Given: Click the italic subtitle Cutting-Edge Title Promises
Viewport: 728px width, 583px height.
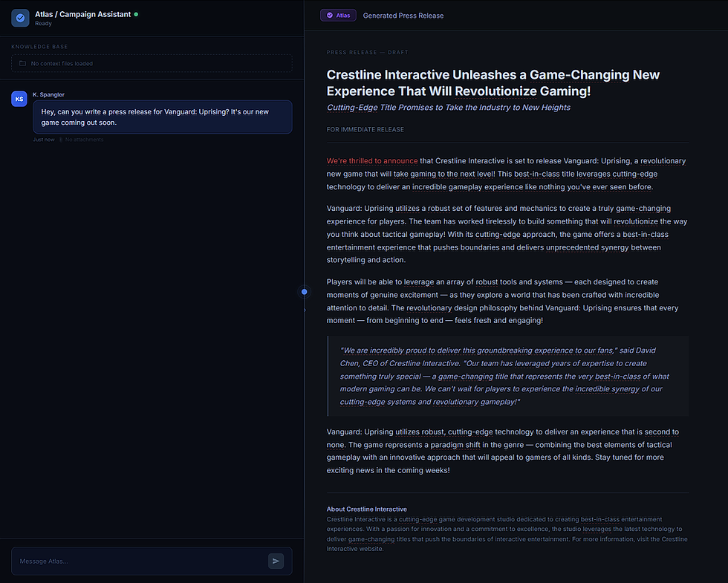Looking at the screenshot, I should [x=449, y=107].
